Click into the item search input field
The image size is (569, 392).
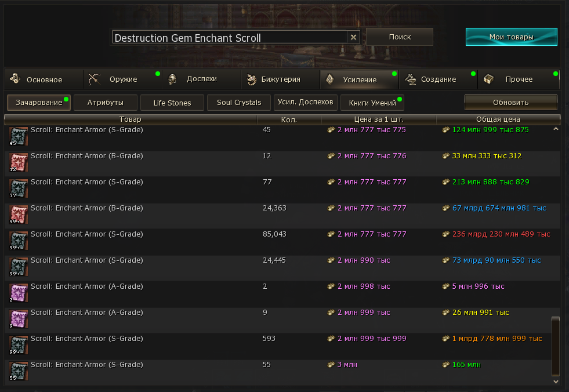click(229, 38)
